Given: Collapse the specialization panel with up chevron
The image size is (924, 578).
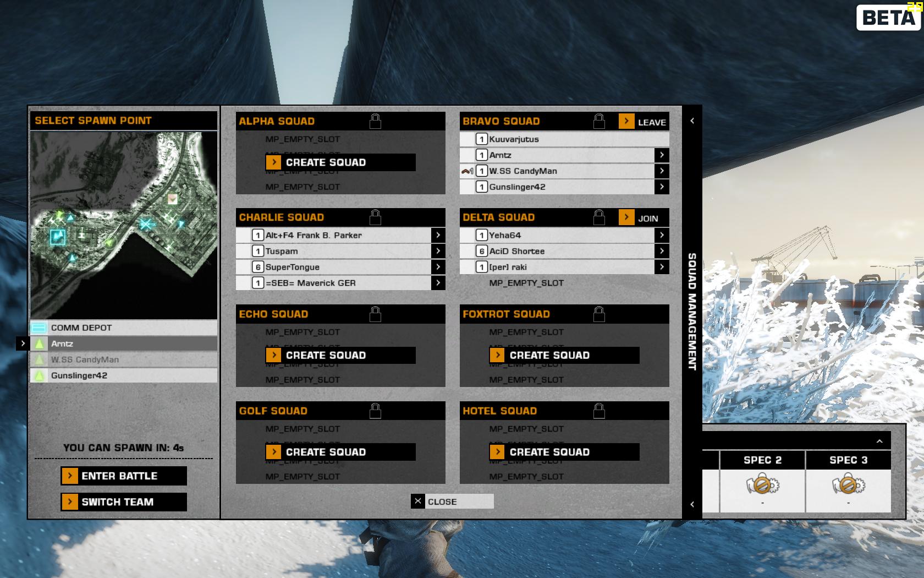Looking at the screenshot, I should (879, 441).
